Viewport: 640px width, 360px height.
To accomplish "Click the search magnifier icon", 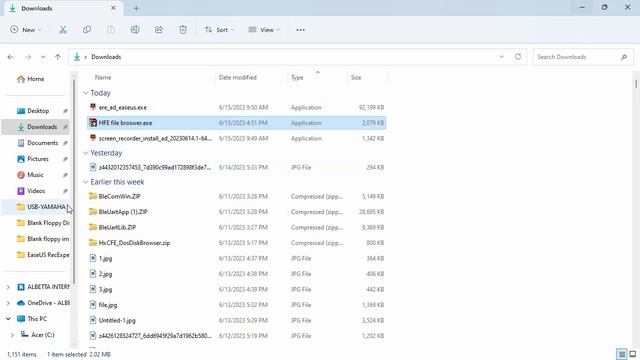I will 624,57.
